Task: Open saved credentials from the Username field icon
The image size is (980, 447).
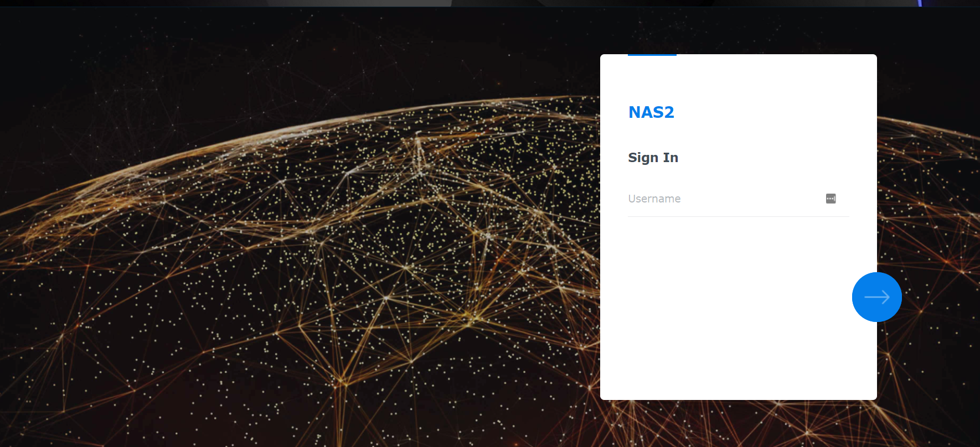Action: [831, 199]
